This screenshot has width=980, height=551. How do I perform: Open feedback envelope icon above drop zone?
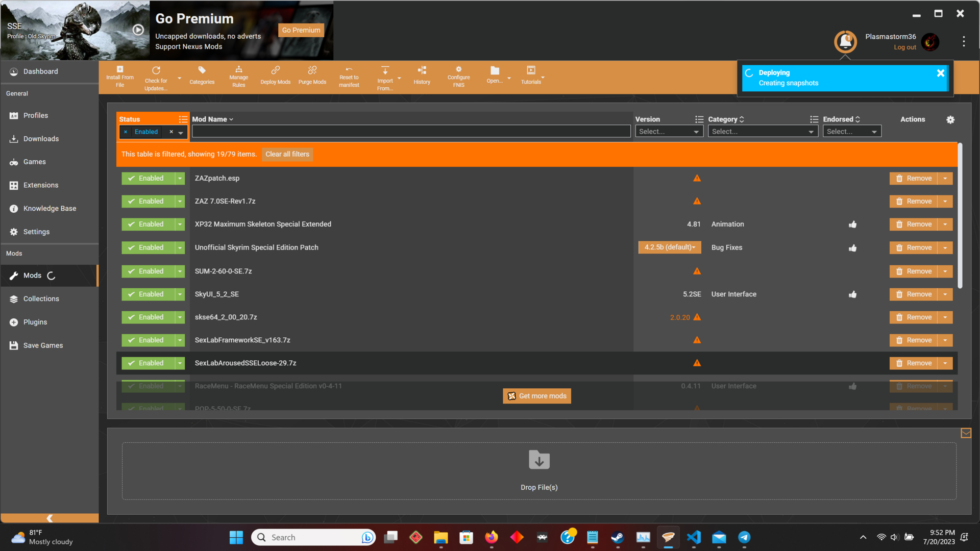(x=966, y=433)
